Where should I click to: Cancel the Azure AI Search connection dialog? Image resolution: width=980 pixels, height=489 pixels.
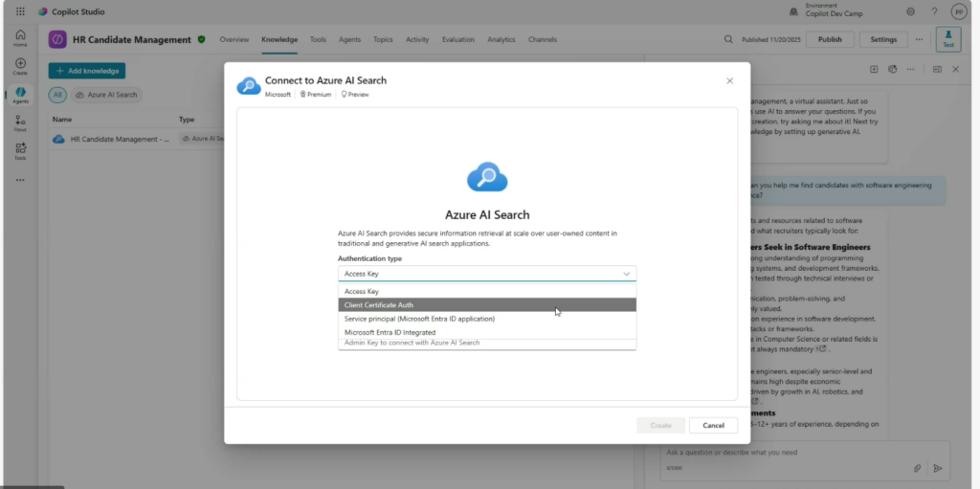[x=713, y=425]
